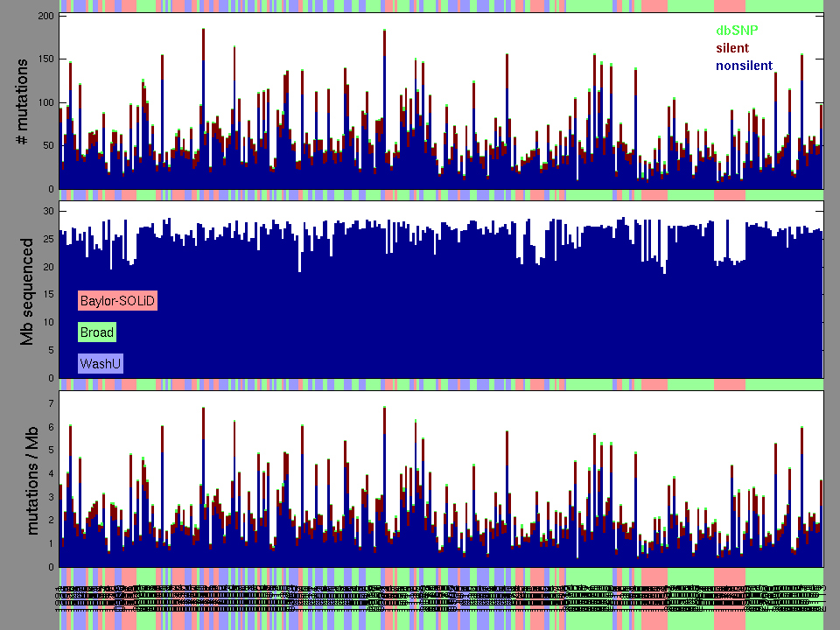Click the green dbSNP legend label
840x630 pixels.
tap(737, 31)
